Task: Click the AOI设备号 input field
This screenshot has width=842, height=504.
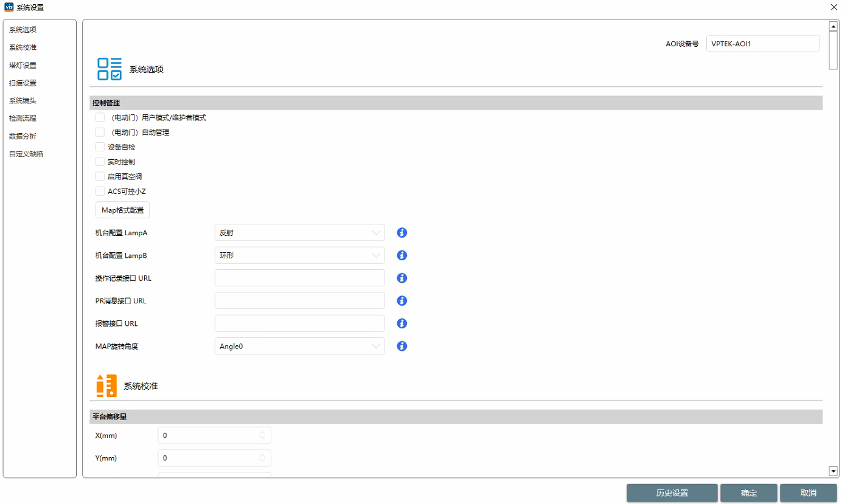Action: point(762,44)
